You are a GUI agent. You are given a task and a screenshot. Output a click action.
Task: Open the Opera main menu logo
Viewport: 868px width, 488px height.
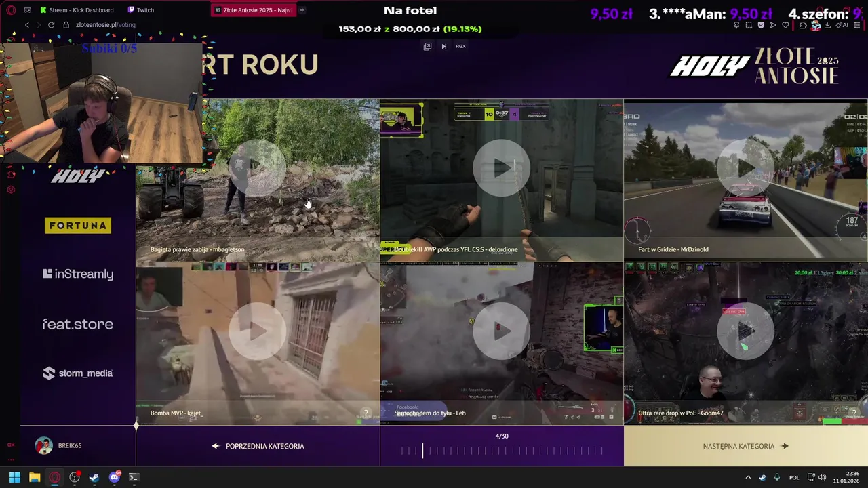(11, 10)
